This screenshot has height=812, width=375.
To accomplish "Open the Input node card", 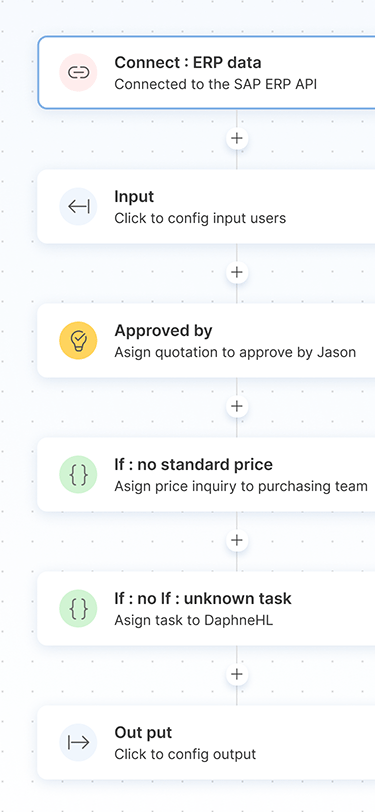I will click(x=206, y=207).
